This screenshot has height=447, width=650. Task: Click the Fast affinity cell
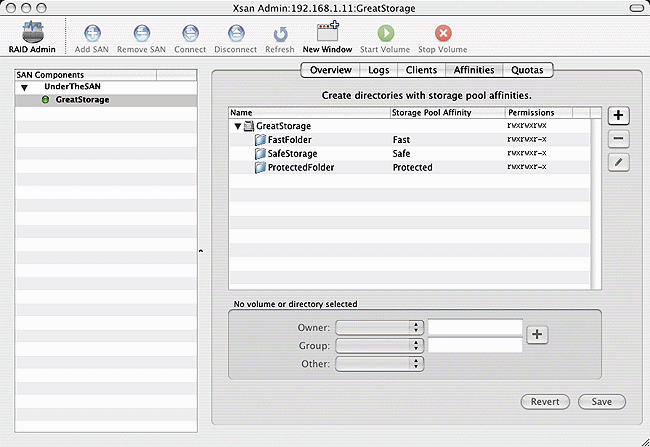click(401, 140)
